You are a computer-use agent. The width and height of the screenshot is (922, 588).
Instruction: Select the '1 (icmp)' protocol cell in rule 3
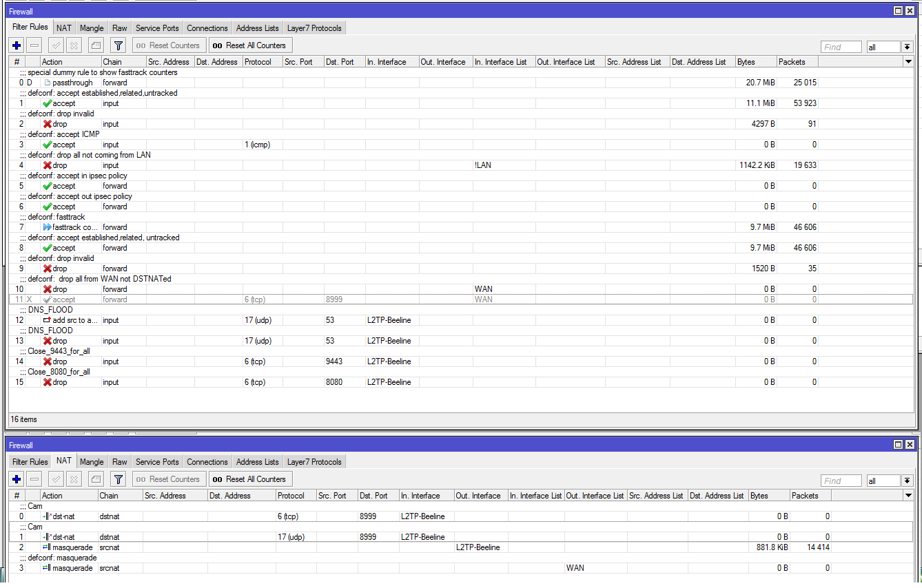point(263,145)
